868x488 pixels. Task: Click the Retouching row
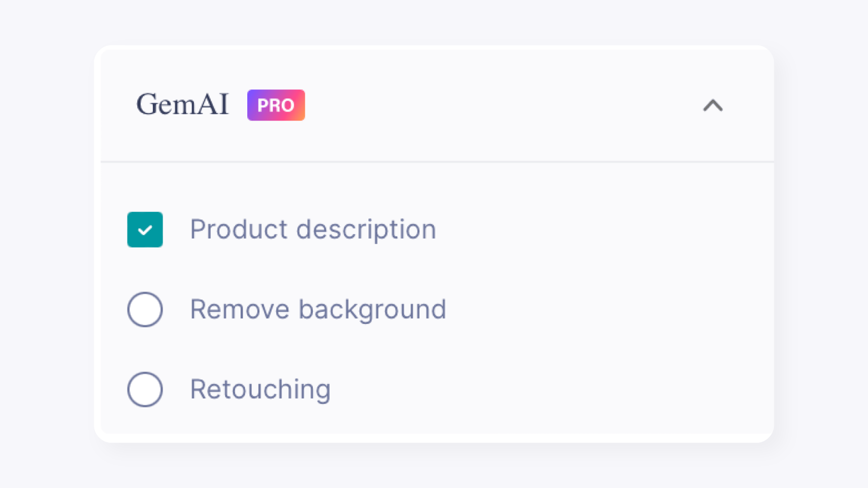[260, 389]
